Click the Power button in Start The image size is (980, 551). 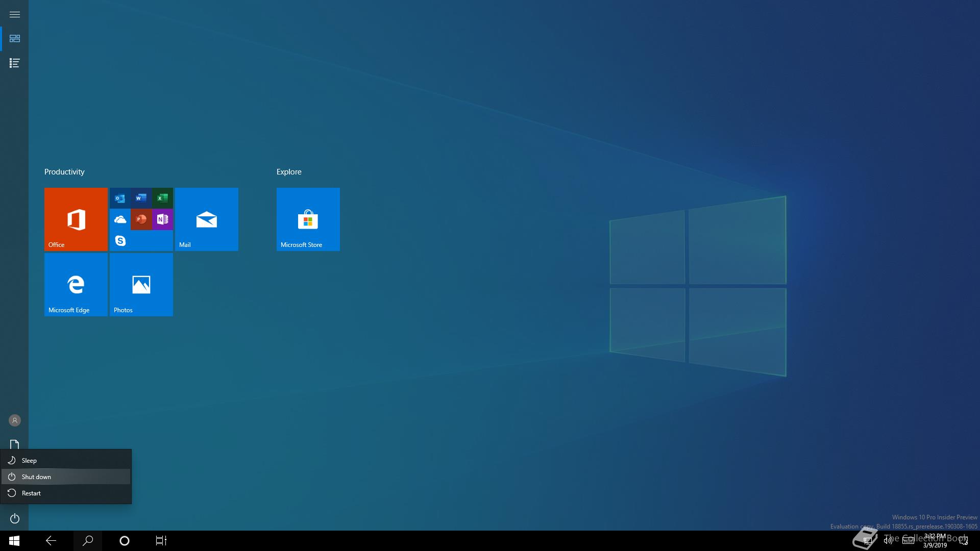[14, 519]
